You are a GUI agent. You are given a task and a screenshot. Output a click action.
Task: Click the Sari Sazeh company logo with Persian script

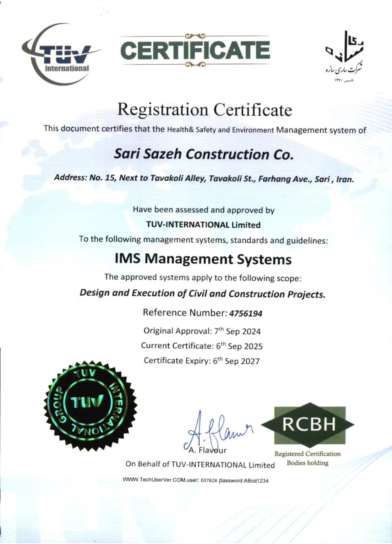(345, 56)
